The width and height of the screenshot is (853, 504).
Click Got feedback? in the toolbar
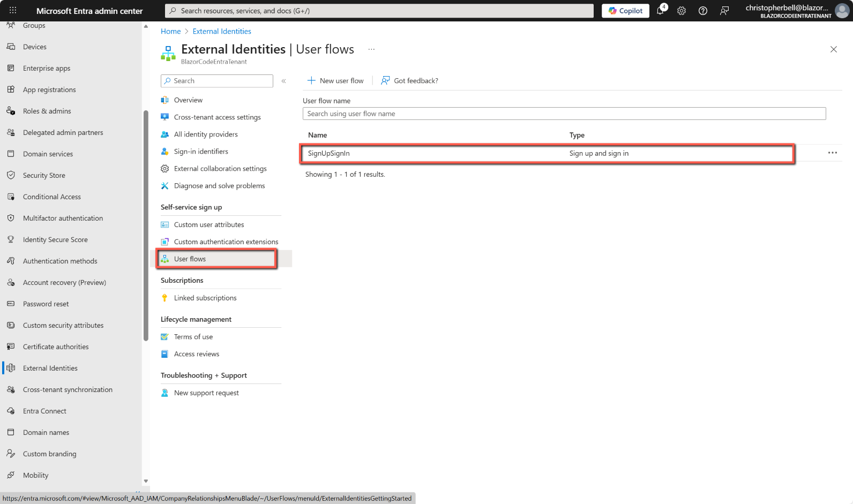click(410, 81)
